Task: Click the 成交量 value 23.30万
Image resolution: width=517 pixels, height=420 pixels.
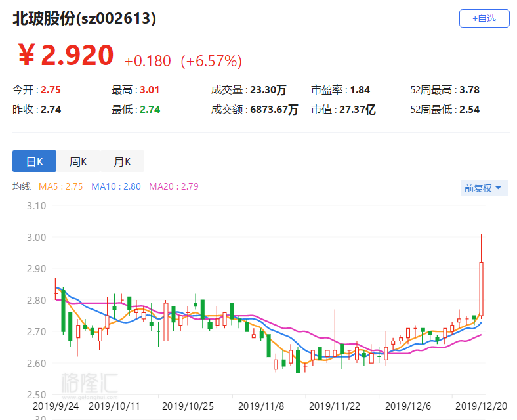Action: pos(268,90)
